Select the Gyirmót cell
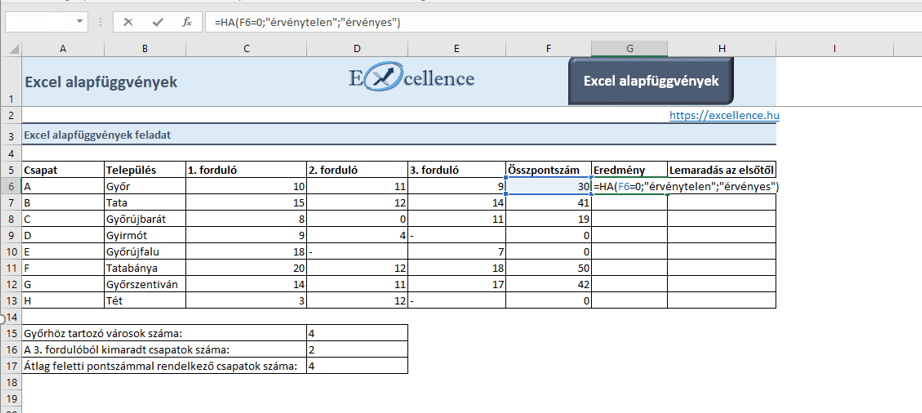This screenshot has width=922, height=413. [145, 235]
